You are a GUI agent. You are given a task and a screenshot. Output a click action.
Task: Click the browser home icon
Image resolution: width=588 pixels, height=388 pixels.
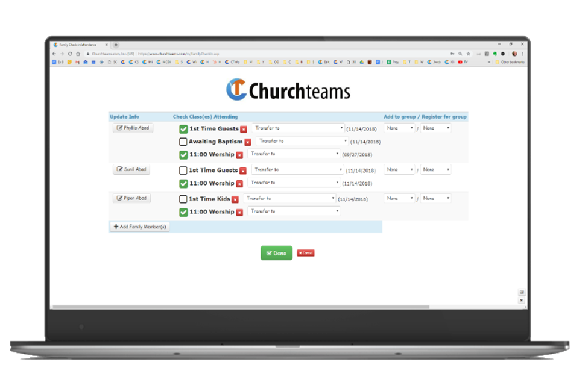[78, 54]
